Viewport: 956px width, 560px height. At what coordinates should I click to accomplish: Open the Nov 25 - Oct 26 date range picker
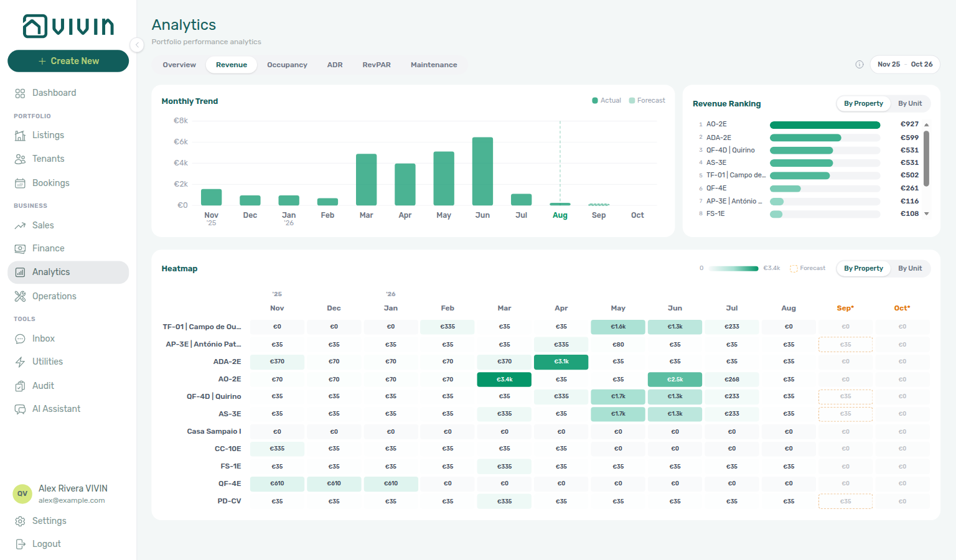[905, 64]
